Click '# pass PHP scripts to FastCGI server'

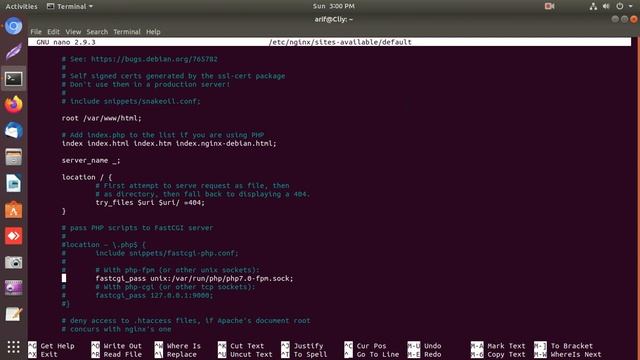coord(137,228)
